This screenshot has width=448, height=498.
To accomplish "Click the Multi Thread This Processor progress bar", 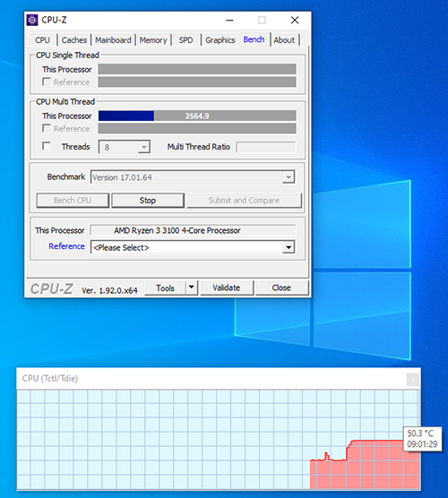I will [197, 116].
